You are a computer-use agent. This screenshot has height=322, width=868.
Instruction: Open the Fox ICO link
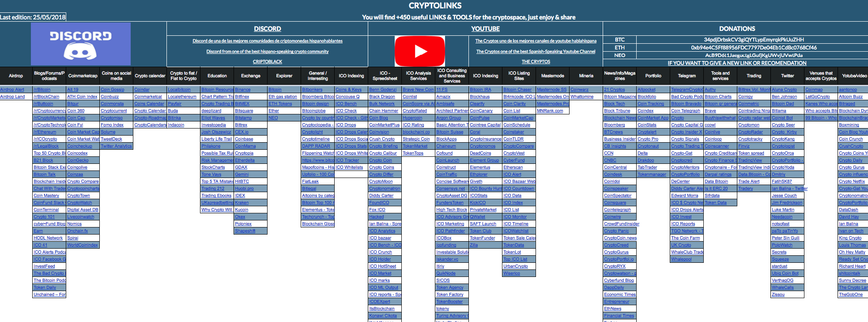pyautogui.click(x=377, y=210)
